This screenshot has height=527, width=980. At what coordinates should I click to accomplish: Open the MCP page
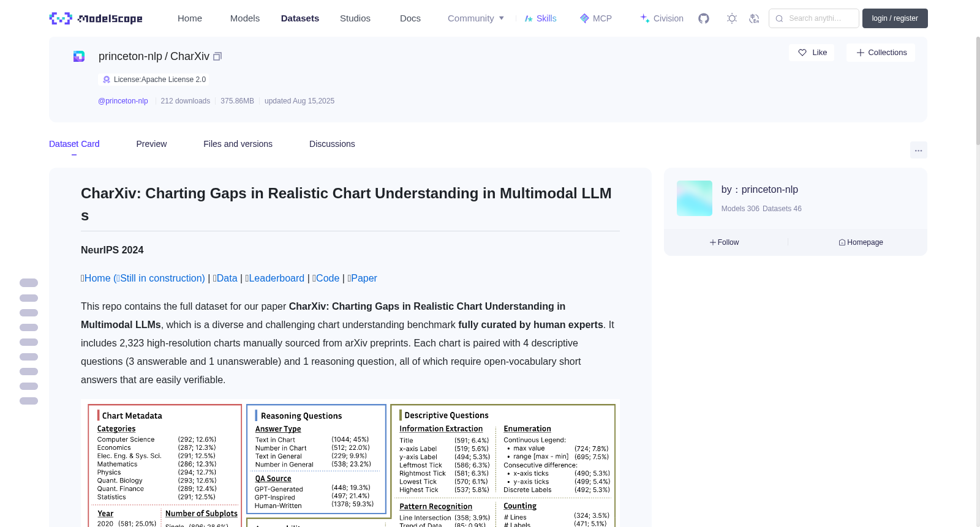[x=596, y=18]
